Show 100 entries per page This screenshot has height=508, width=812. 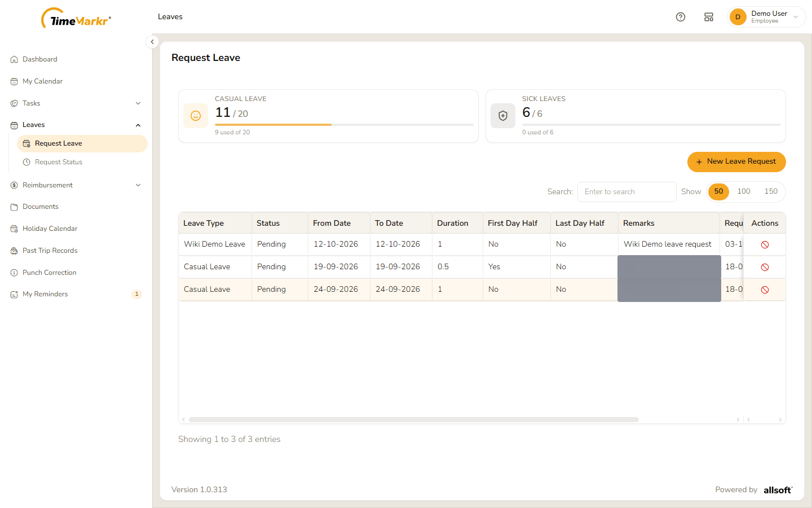(x=744, y=191)
